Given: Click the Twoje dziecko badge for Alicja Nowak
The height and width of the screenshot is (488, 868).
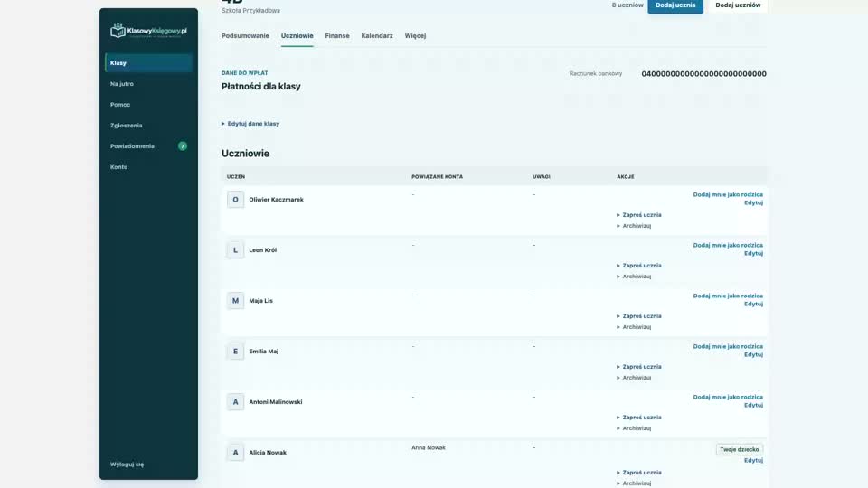Looking at the screenshot, I should click(x=739, y=450).
